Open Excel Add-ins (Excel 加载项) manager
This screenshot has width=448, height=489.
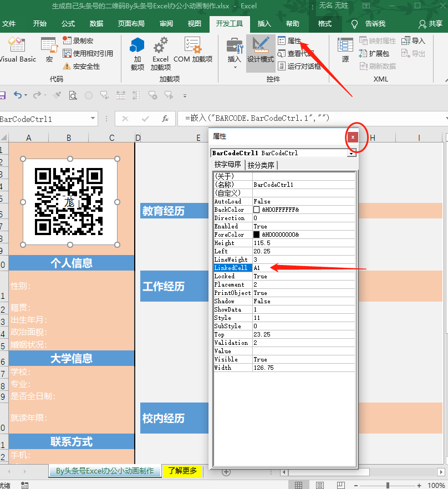(161, 54)
